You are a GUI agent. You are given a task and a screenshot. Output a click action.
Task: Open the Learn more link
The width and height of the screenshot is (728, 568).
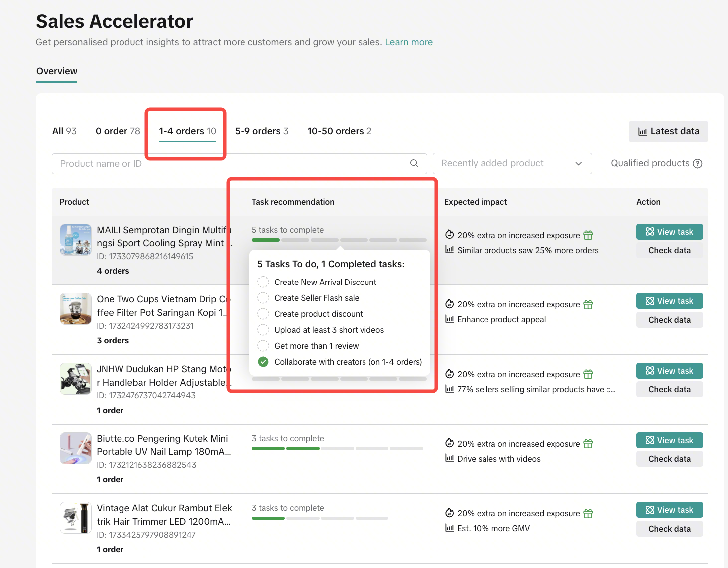[x=409, y=42]
